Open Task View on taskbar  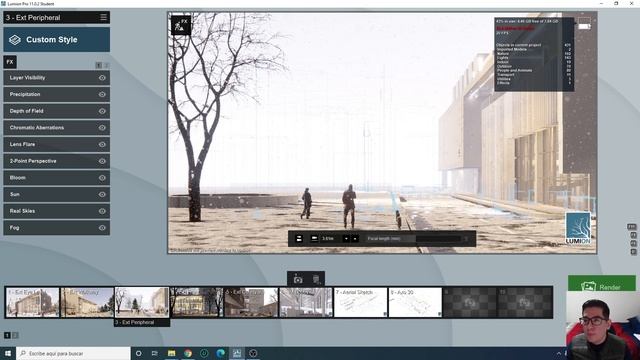coord(155,353)
